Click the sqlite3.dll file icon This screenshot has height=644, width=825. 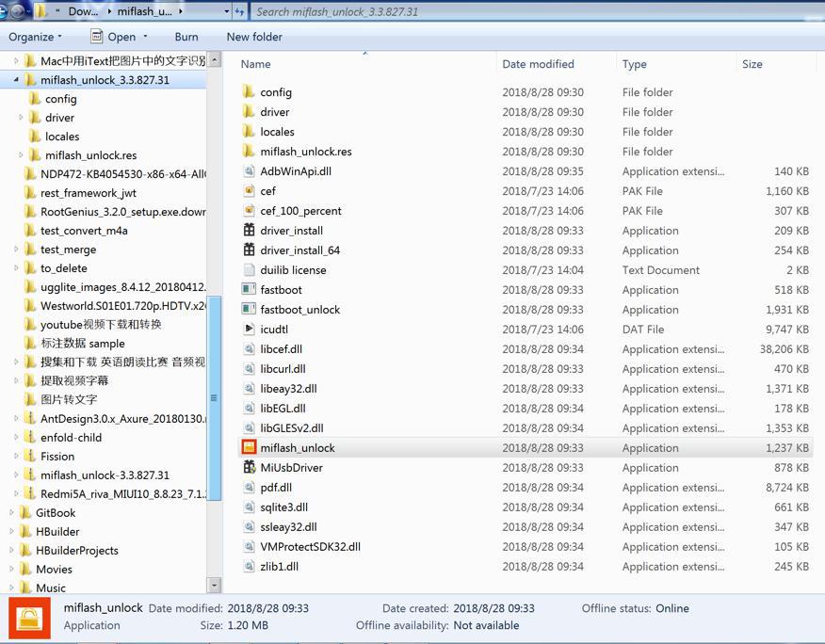(x=249, y=507)
